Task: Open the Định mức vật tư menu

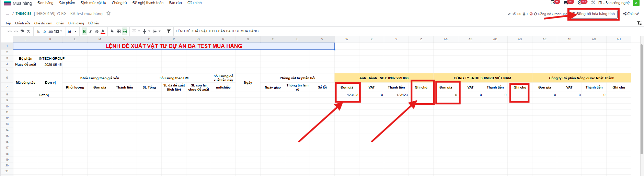Action: pos(93,3)
